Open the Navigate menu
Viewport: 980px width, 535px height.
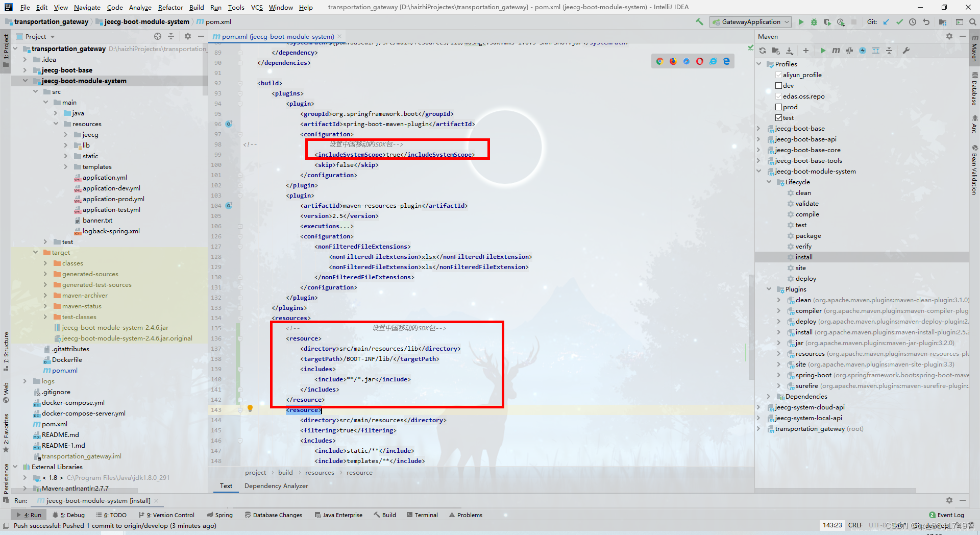[x=87, y=7]
